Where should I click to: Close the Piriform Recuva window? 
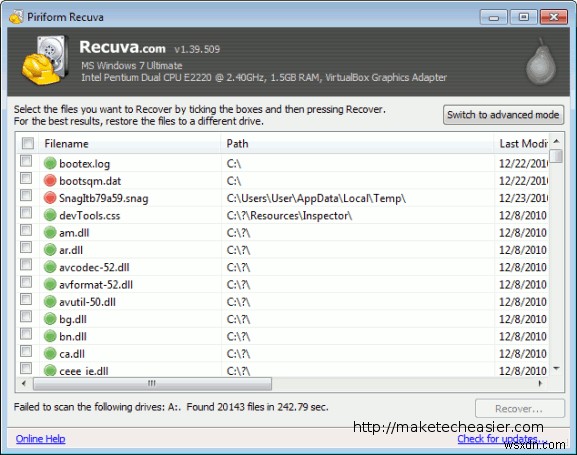tap(553, 17)
